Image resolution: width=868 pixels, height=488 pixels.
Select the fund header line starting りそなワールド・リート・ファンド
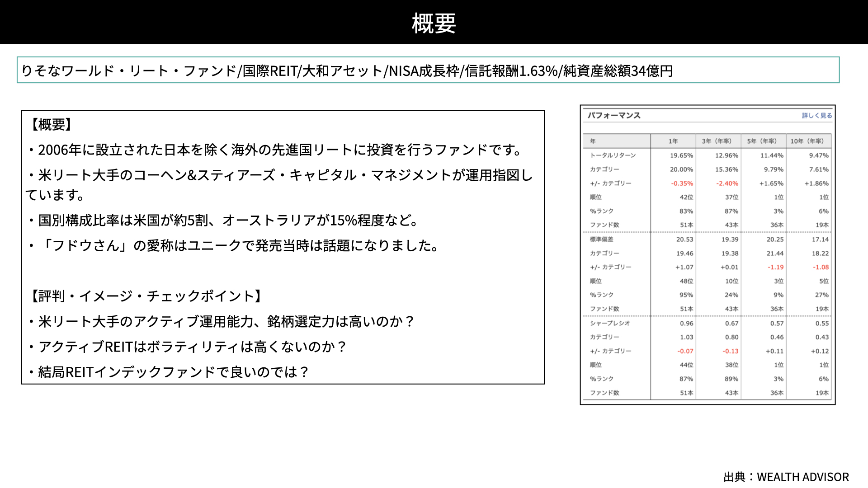(x=347, y=71)
